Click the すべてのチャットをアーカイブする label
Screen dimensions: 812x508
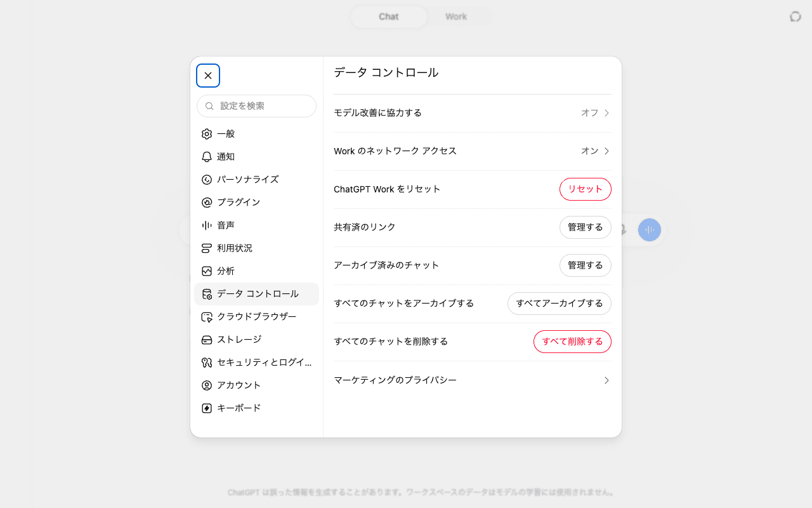click(x=404, y=304)
